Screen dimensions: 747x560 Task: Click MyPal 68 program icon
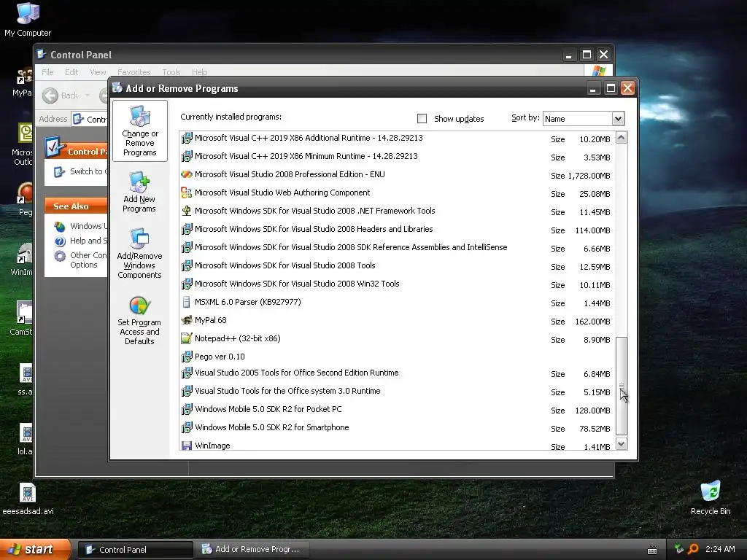click(x=186, y=321)
